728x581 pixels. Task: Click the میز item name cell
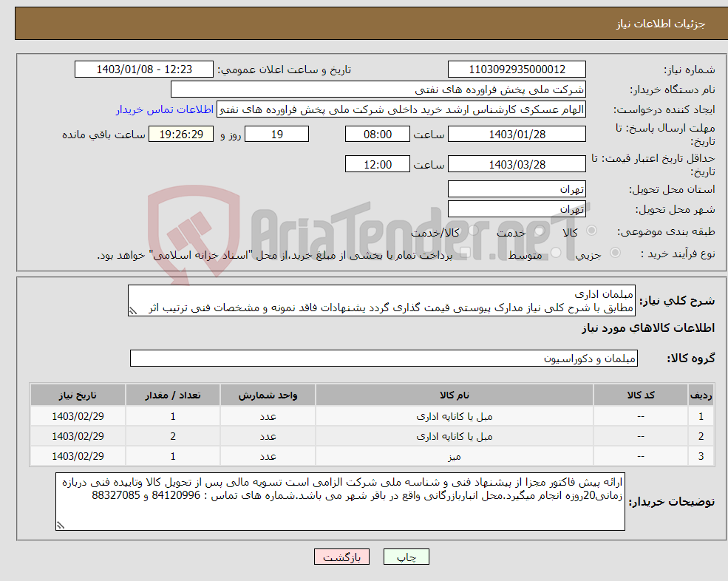point(454,456)
